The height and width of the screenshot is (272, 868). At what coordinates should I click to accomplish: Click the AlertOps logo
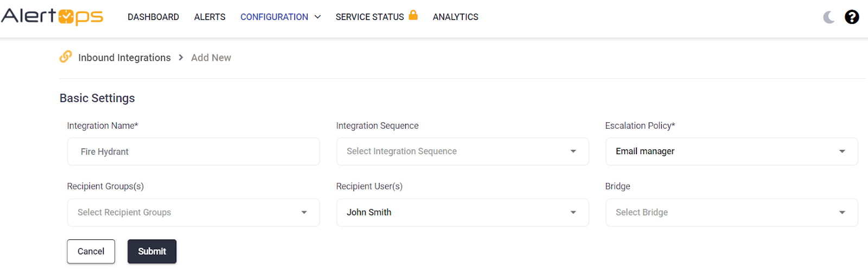(52, 16)
